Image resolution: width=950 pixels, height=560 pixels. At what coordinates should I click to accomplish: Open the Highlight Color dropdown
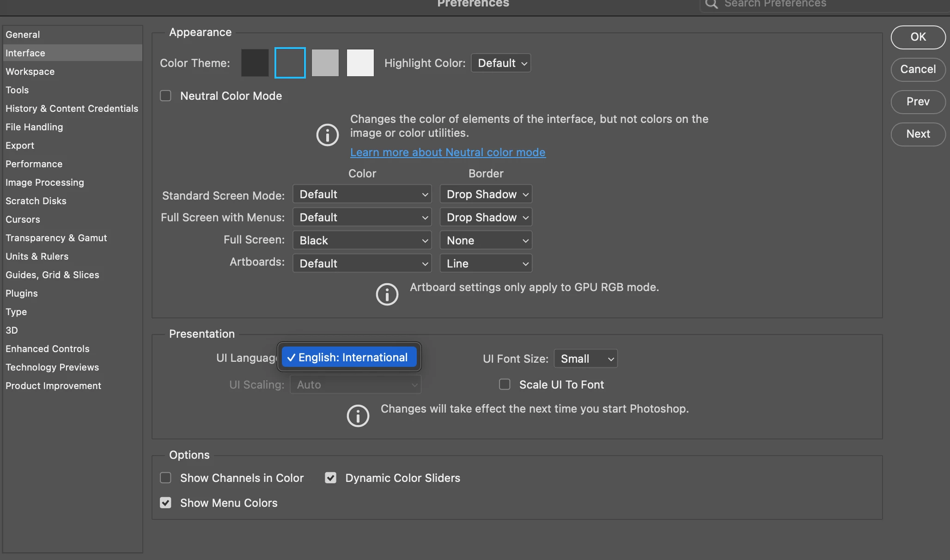point(501,63)
